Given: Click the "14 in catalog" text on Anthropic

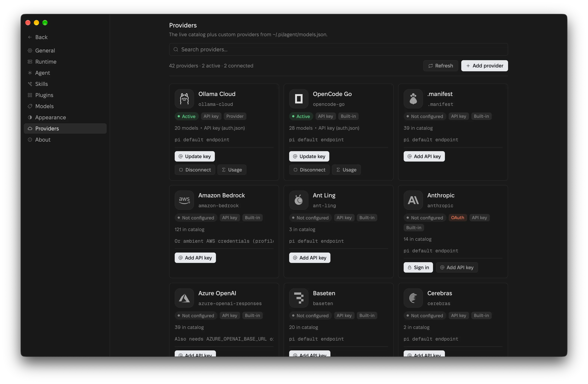Looking at the screenshot, I should point(417,239).
